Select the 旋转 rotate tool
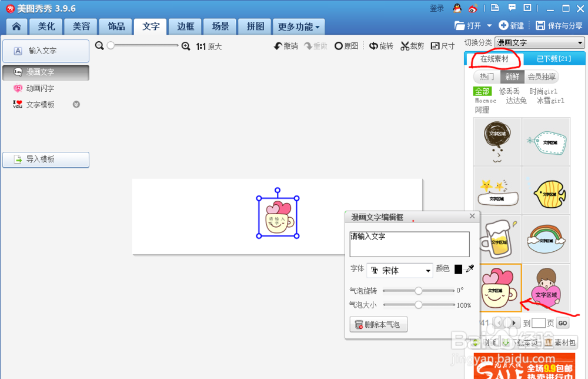The image size is (588, 379). 382,45
